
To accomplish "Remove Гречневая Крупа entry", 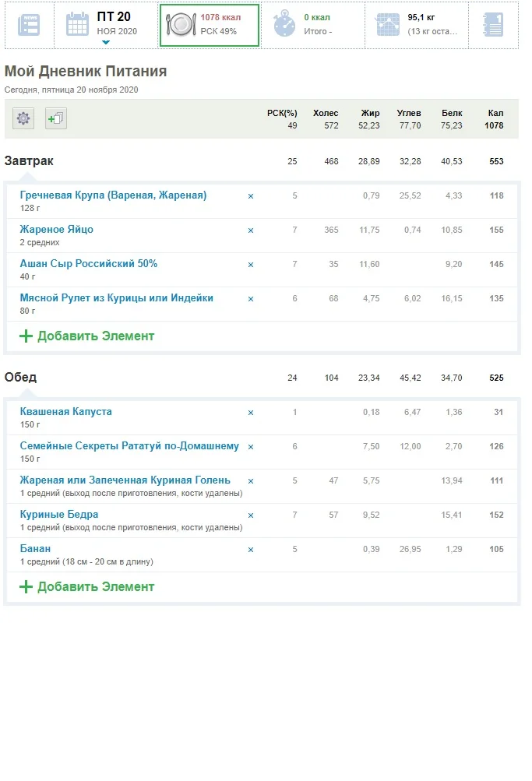I will 251,196.
